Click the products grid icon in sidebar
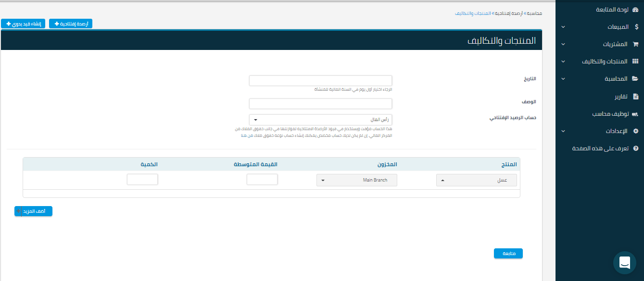The width and height of the screenshot is (644, 281). tap(635, 61)
